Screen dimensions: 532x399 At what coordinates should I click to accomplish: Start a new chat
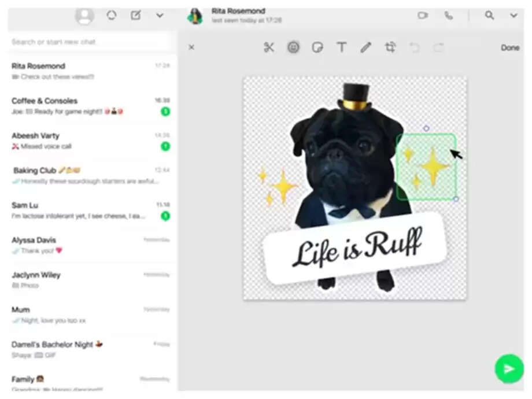point(135,16)
